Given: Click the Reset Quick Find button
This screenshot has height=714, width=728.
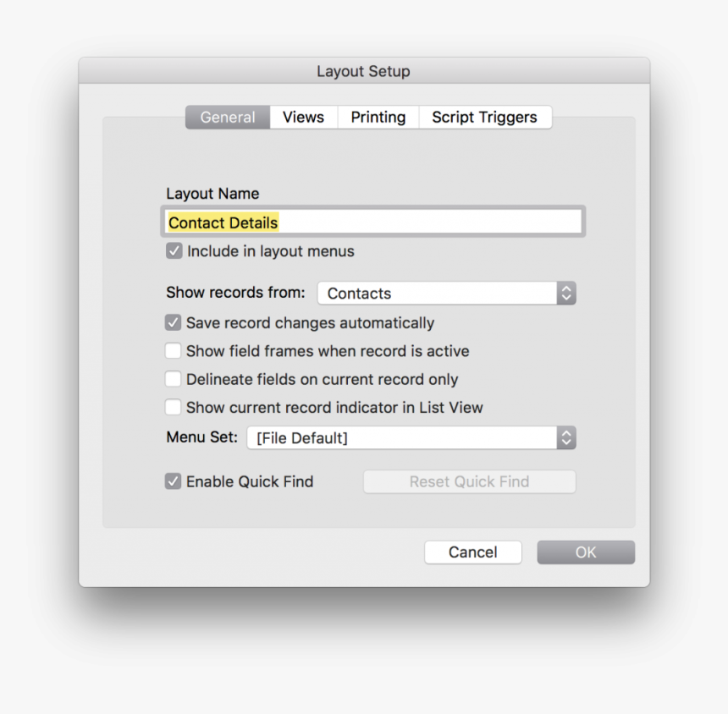Looking at the screenshot, I should [469, 481].
